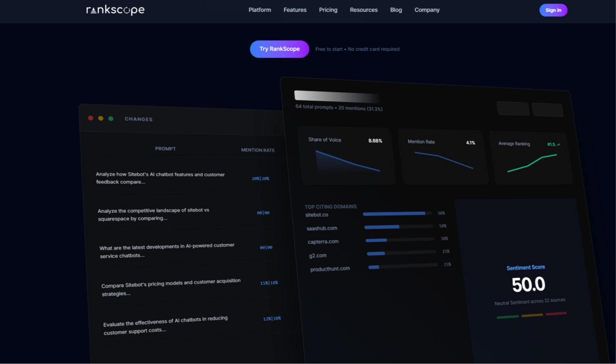Click TOP CITING DOMAINS heading
Viewport: 616px width, 364px height.
[x=331, y=206]
